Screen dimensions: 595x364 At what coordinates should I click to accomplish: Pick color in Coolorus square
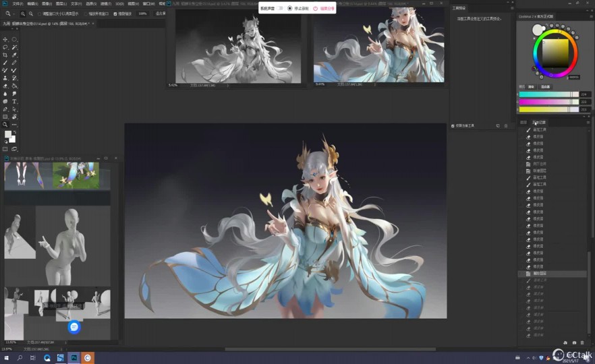555,53
